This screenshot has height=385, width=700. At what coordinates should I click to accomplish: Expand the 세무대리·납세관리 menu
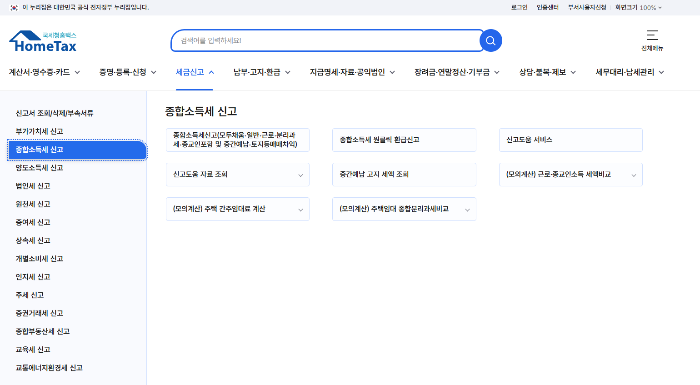pos(629,72)
